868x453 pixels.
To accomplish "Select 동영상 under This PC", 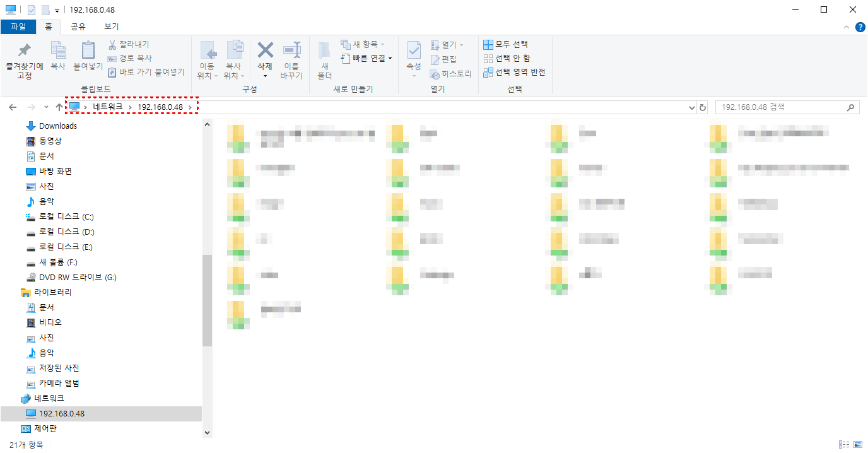I will point(50,141).
